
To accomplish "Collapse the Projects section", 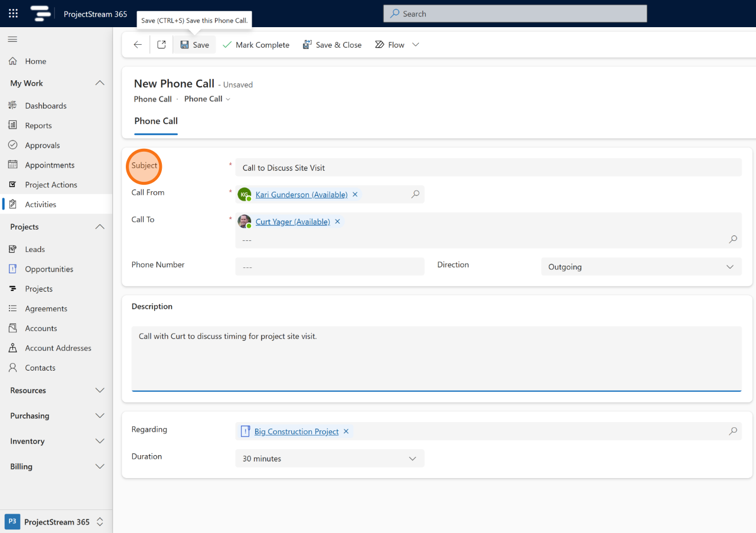I will coord(100,227).
